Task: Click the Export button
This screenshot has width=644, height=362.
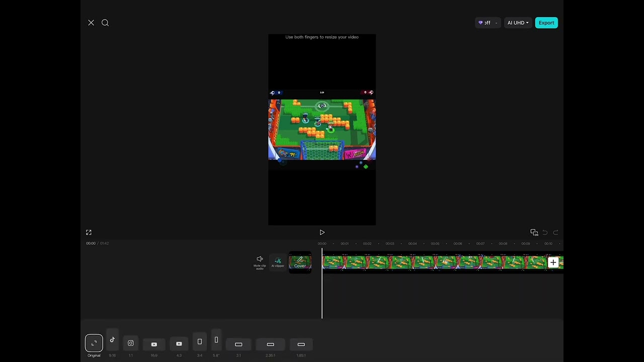Action: coord(546,23)
